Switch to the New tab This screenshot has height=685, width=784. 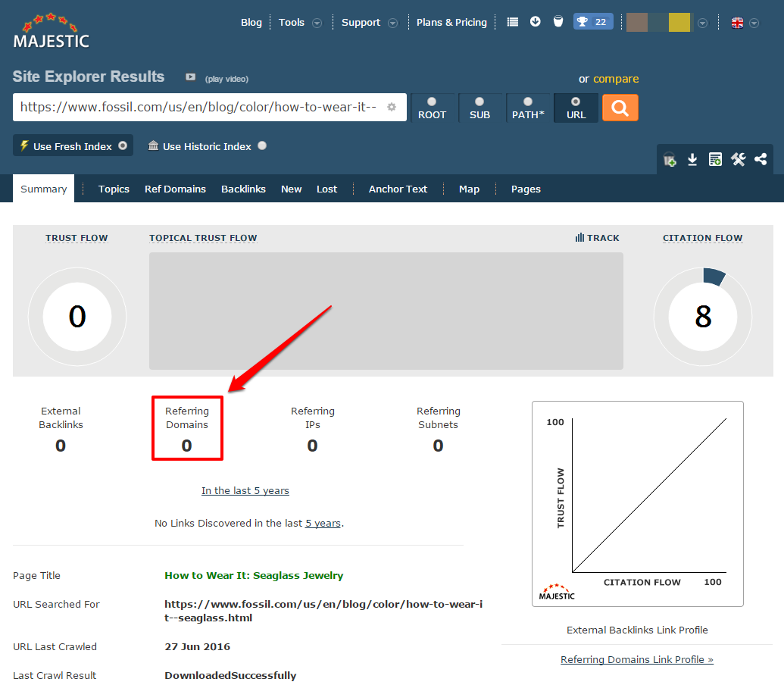point(291,189)
